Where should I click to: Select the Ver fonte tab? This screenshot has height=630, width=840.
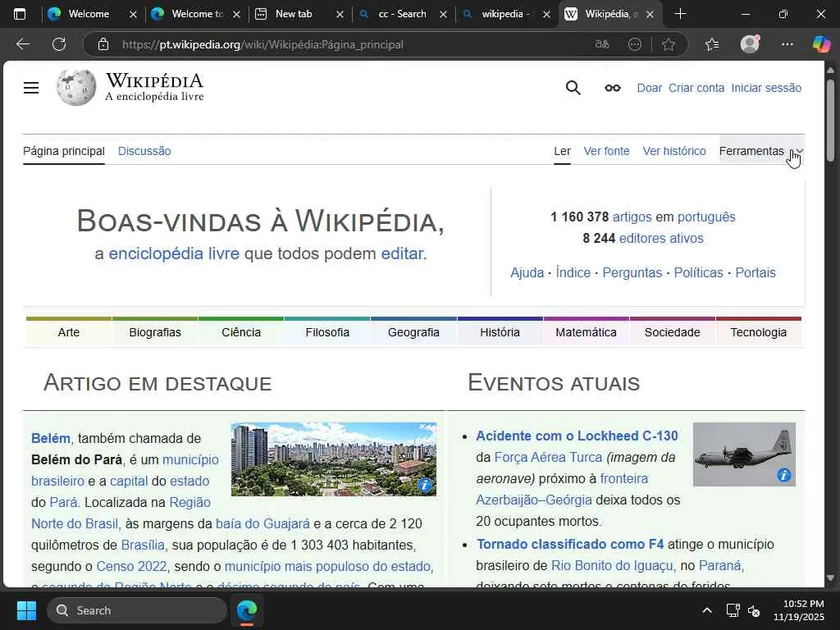click(606, 151)
